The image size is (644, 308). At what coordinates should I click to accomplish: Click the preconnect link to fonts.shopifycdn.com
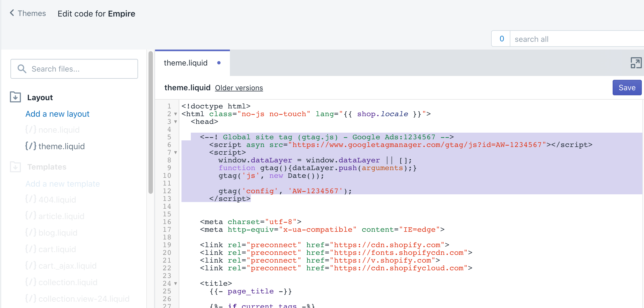(x=336, y=253)
